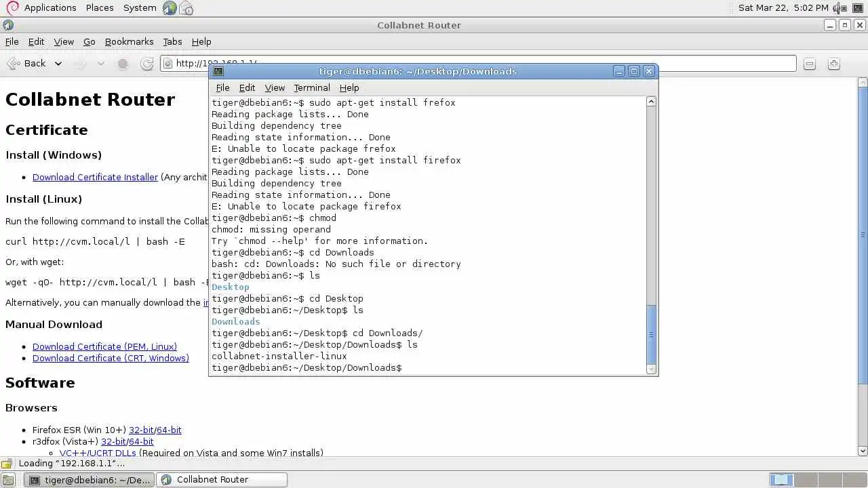The height and width of the screenshot is (488, 868).
Task: Maximize the terminal window
Action: coord(634,71)
